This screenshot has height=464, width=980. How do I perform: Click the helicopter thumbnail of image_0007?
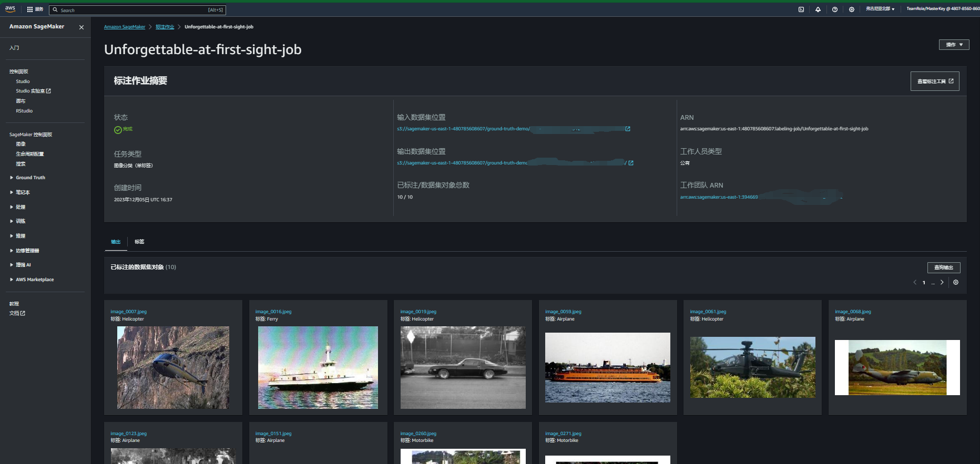(x=173, y=367)
